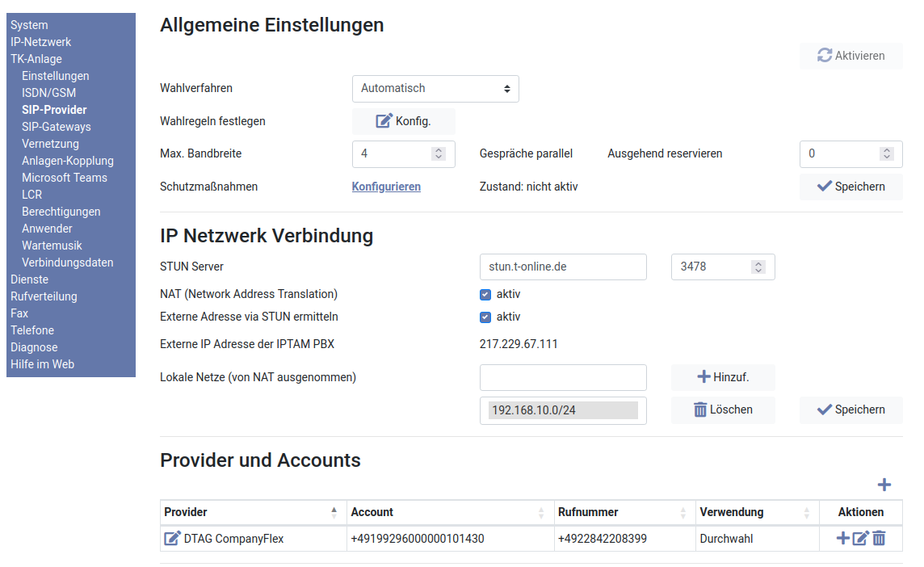
Task: Click the trash icon in the DTAG CompanyFlex row
Action: click(879, 538)
